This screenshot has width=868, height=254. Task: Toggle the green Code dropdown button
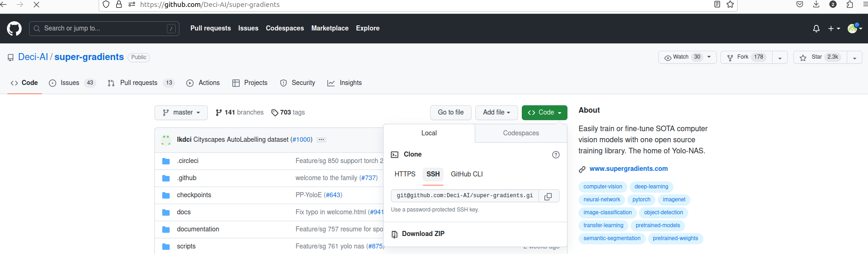pyautogui.click(x=544, y=113)
